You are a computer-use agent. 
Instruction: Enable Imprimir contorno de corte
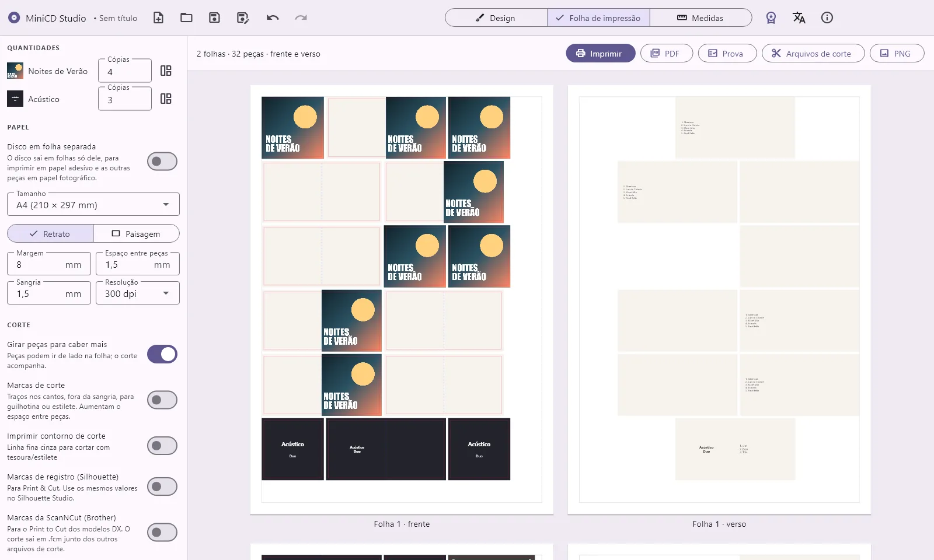[x=162, y=446]
